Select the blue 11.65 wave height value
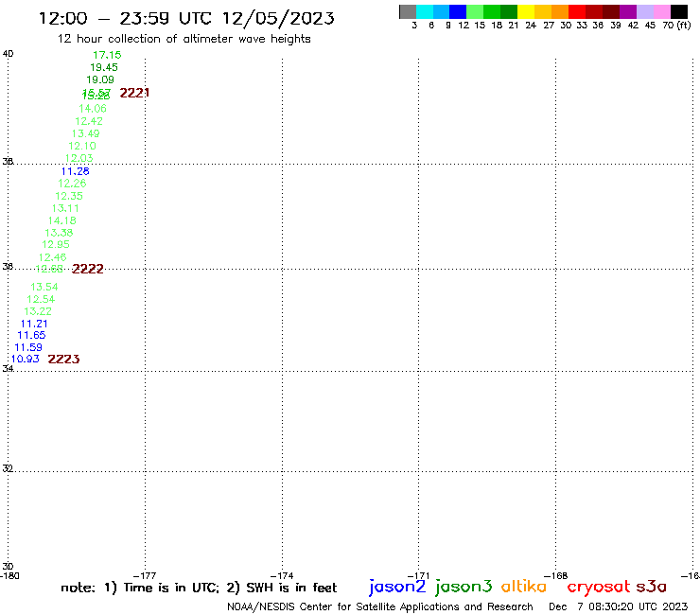700x615 pixels. click(31, 335)
